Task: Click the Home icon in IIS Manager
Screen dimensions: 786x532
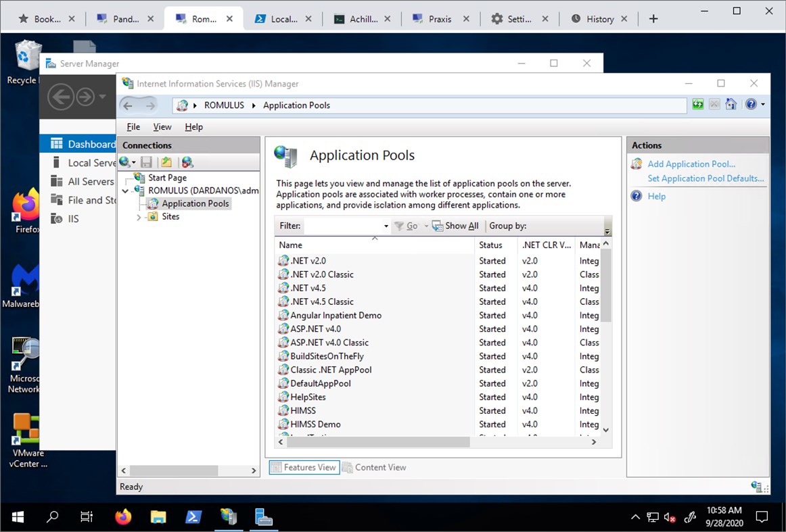Action: point(731,104)
